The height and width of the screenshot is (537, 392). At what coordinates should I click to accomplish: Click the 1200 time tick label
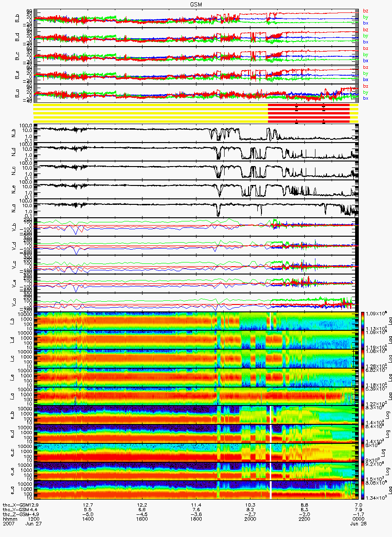pyautogui.click(x=34, y=519)
